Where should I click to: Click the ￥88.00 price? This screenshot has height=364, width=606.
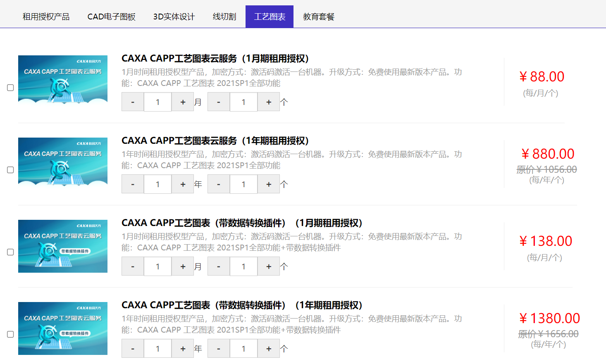pyautogui.click(x=542, y=77)
